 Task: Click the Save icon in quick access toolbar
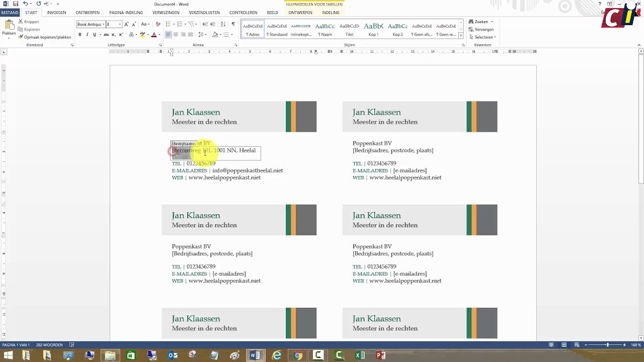[x=16, y=4]
